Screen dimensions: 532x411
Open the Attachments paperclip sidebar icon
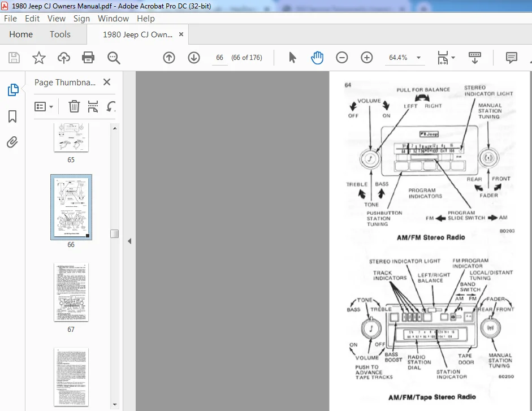pos(12,142)
